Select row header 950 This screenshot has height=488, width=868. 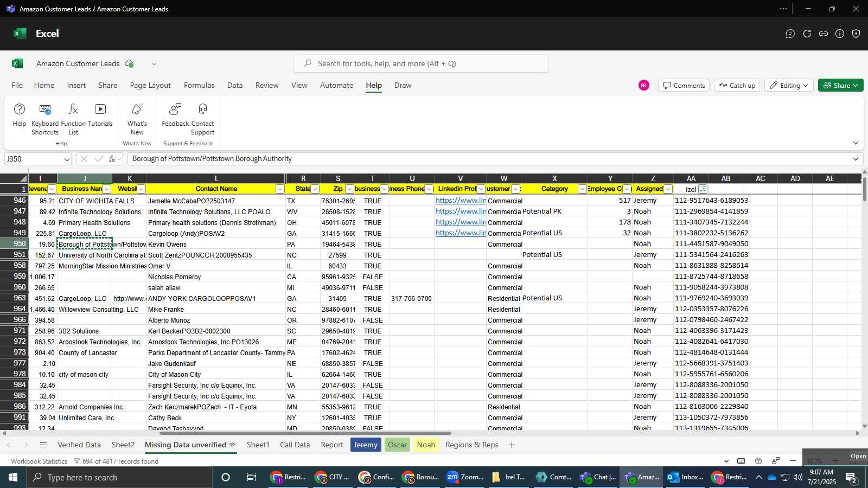pyautogui.click(x=14, y=244)
